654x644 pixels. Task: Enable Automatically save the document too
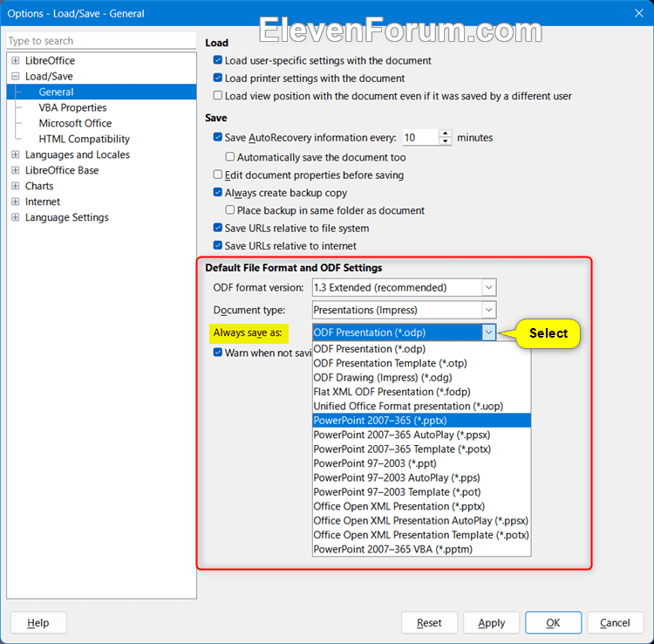[x=230, y=157]
